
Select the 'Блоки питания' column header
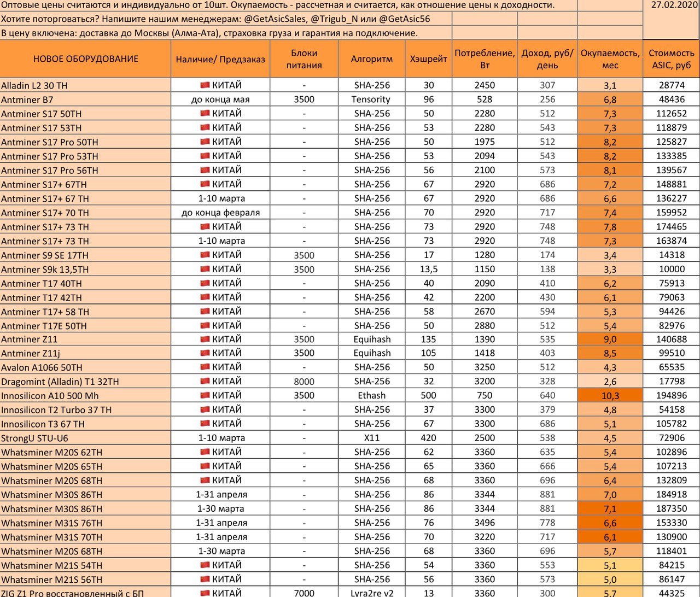point(304,59)
